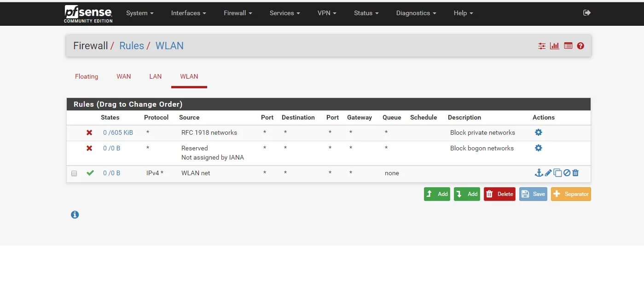This screenshot has width=644, height=298.
Task: Open states link on WLAN net row
Action: 111,173
